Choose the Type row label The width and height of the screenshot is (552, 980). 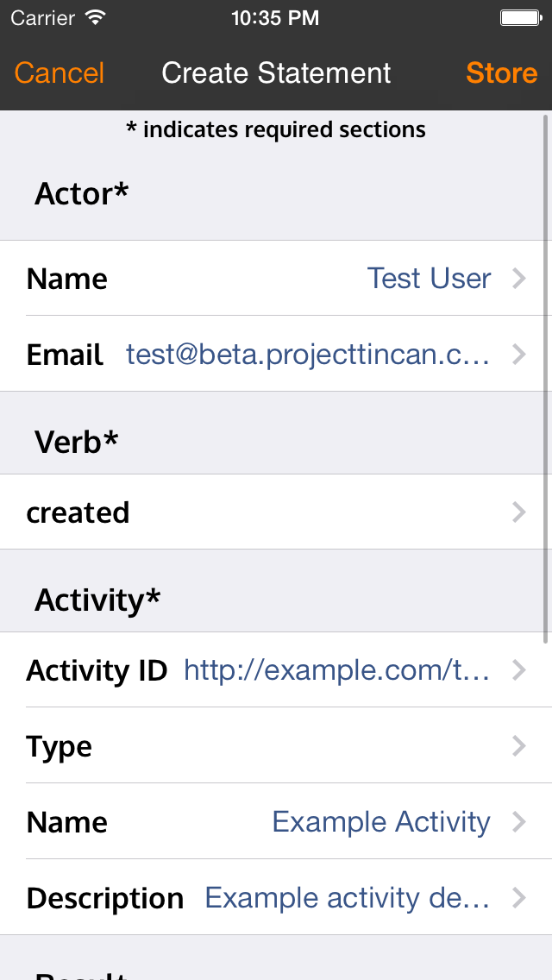59,747
